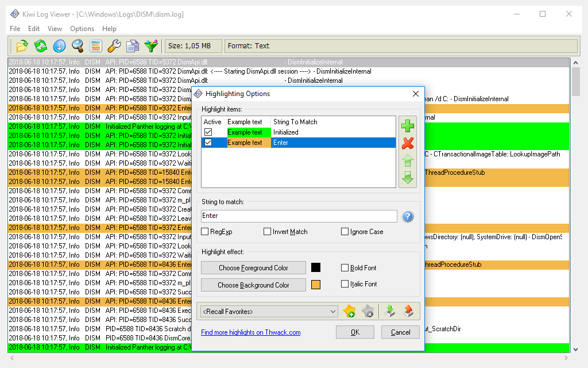Copy log contents using the copy toolbar icon
The width and height of the screenshot is (588, 368).
click(x=133, y=46)
